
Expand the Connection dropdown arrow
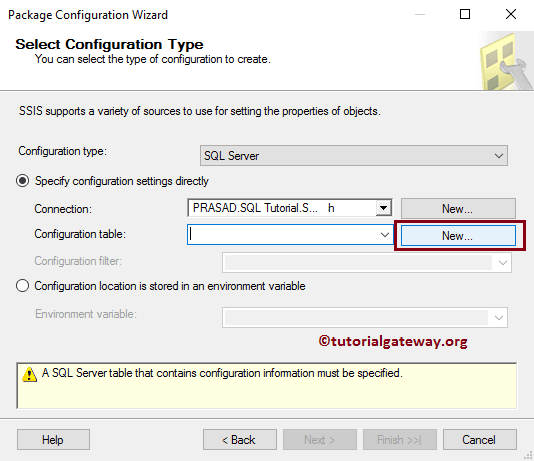point(383,208)
